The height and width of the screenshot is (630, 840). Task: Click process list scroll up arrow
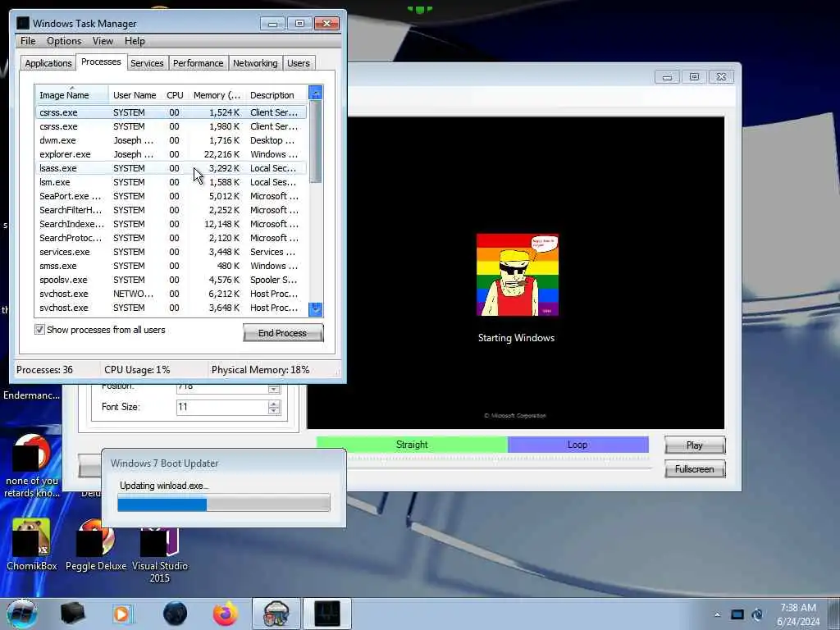click(x=316, y=94)
